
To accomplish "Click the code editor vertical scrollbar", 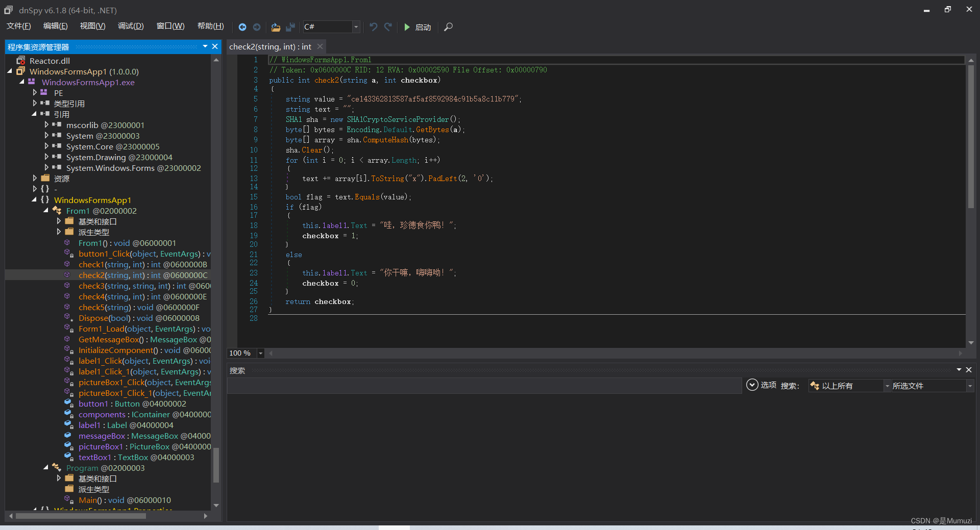I will point(971,137).
